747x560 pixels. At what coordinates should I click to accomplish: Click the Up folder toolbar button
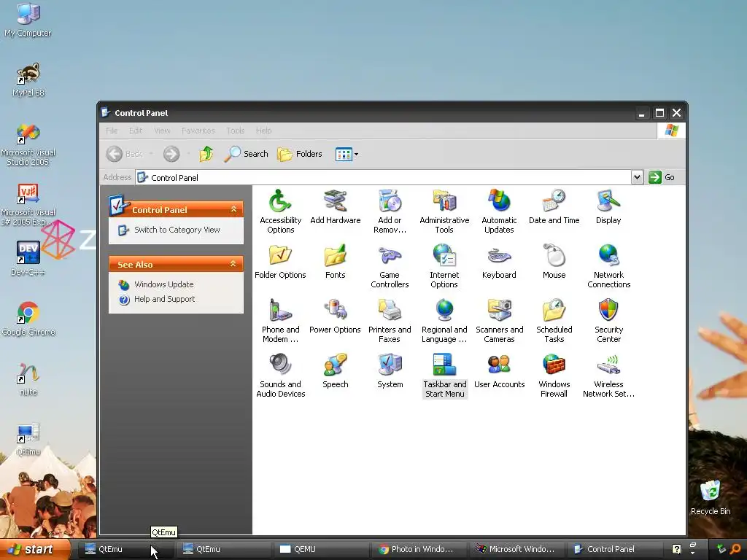point(206,154)
